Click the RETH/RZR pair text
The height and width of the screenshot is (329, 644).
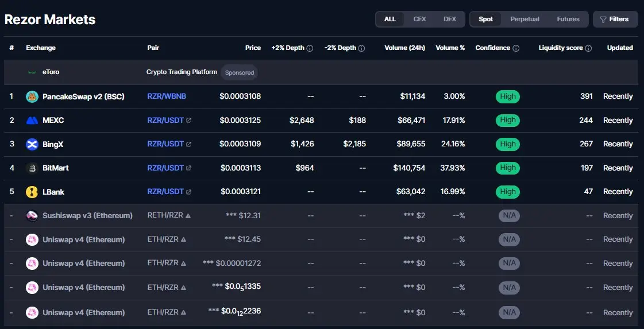pos(165,216)
